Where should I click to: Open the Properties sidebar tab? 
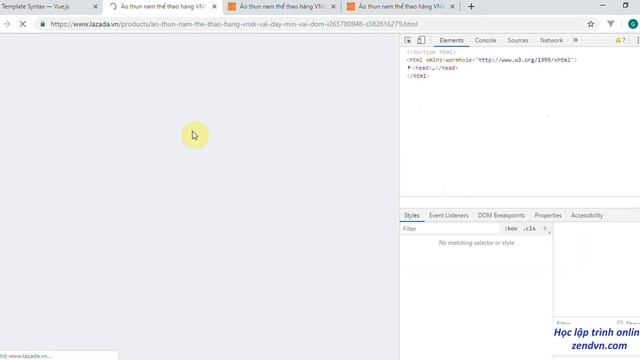[x=548, y=216]
